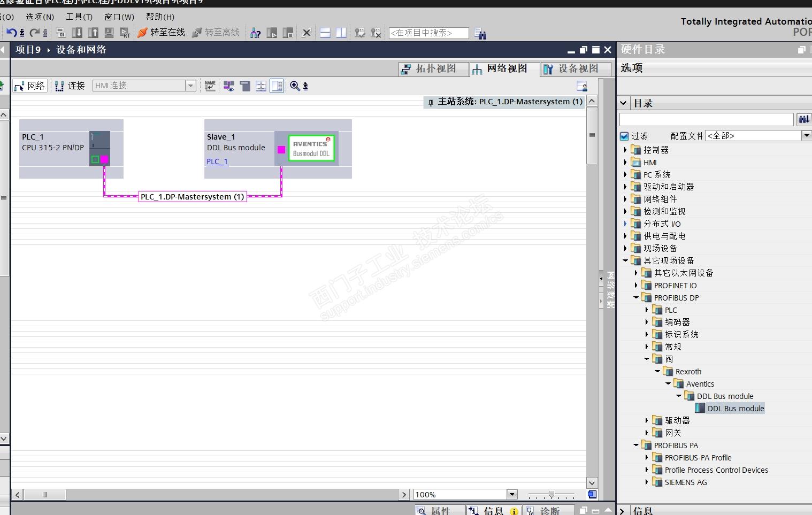812x515 pixels.
Task: Expand the 控制器 catalog folder
Action: click(x=625, y=150)
